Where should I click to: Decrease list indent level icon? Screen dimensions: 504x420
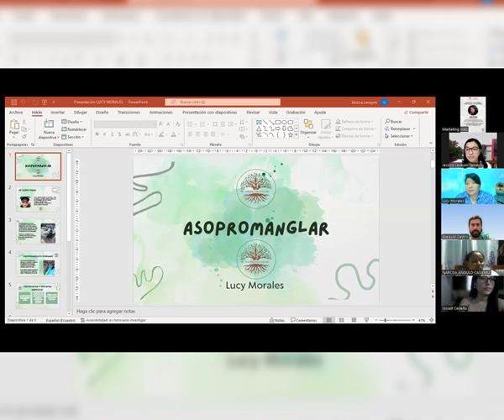[215, 124]
